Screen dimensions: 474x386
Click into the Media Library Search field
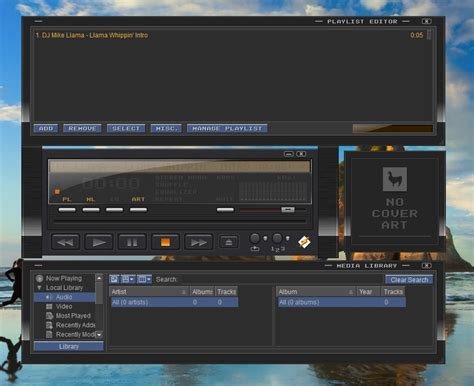point(281,279)
